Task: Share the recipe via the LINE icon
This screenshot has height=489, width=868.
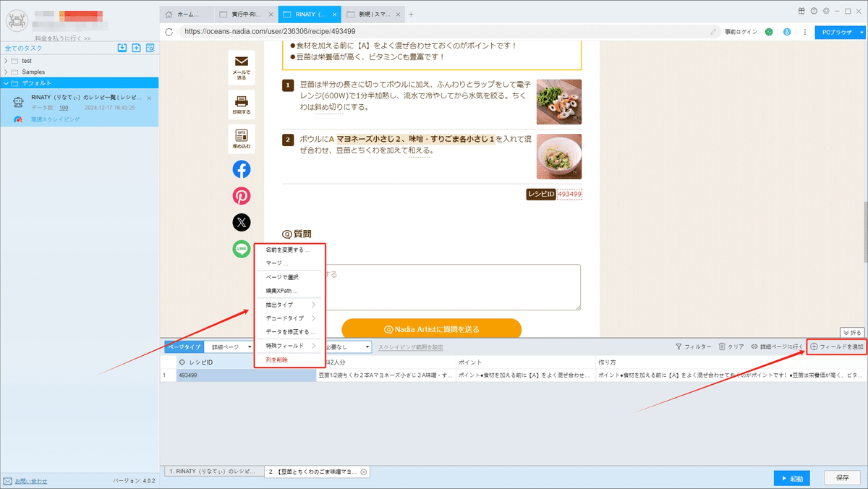Action: click(x=242, y=249)
